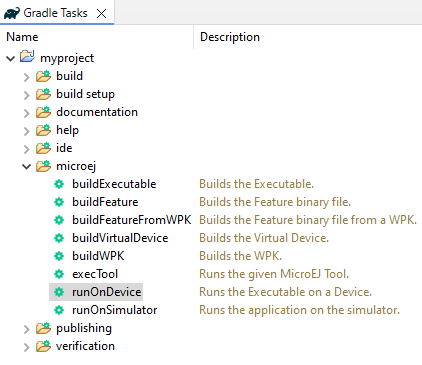Collapse the myproject root node

pos(11,59)
